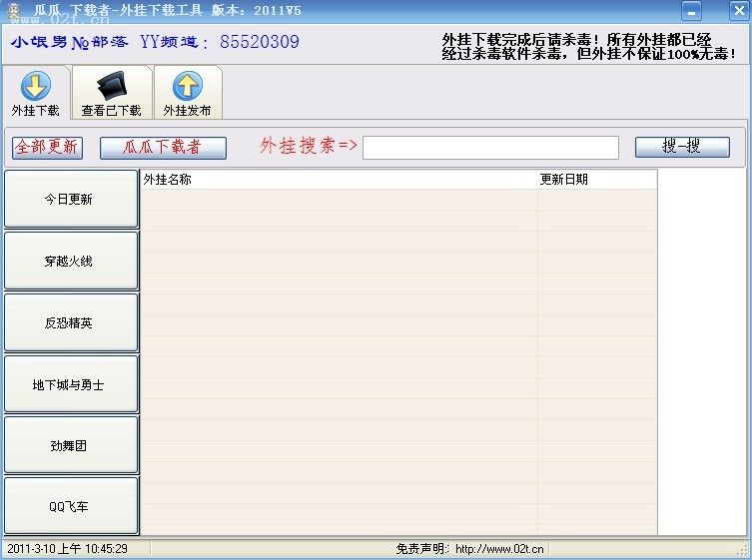
Task: Select the 今日更新 category
Action: pos(71,200)
